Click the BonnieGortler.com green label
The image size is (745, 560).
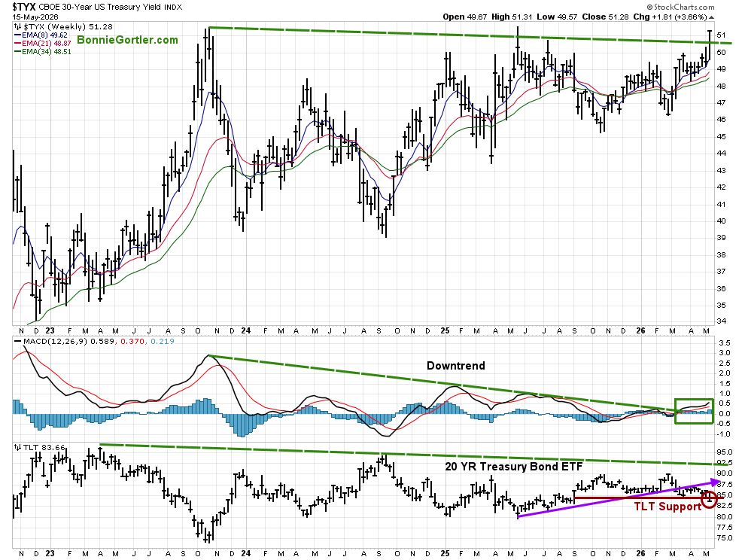click(127, 40)
